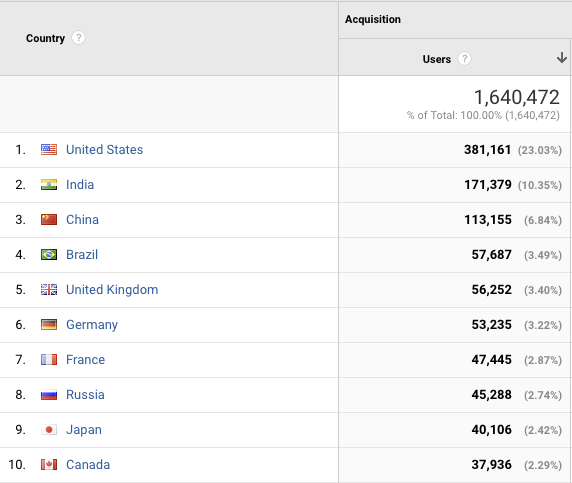The height and width of the screenshot is (483, 572).
Task: Click the (2.42%) percentage value
Action: [x=543, y=430]
